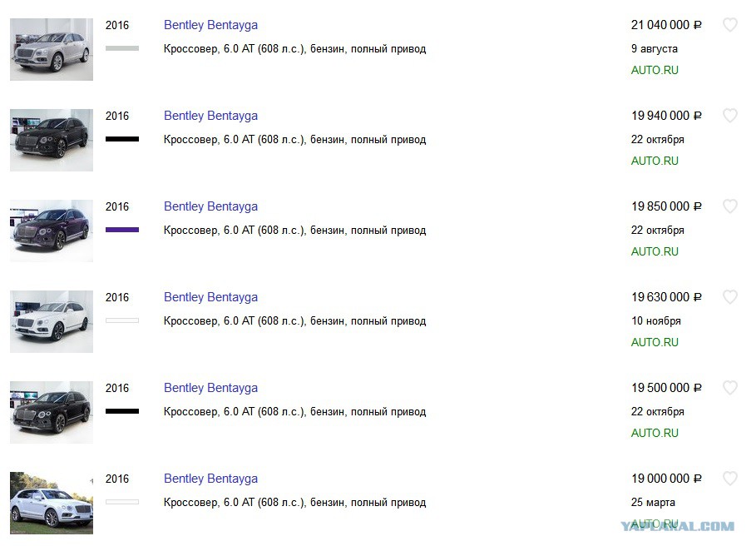The width and height of the screenshot is (756, 551).
Task: View black Bentayga thumbnail priced 19 940 000 ₽
Action: click(52, 140)
